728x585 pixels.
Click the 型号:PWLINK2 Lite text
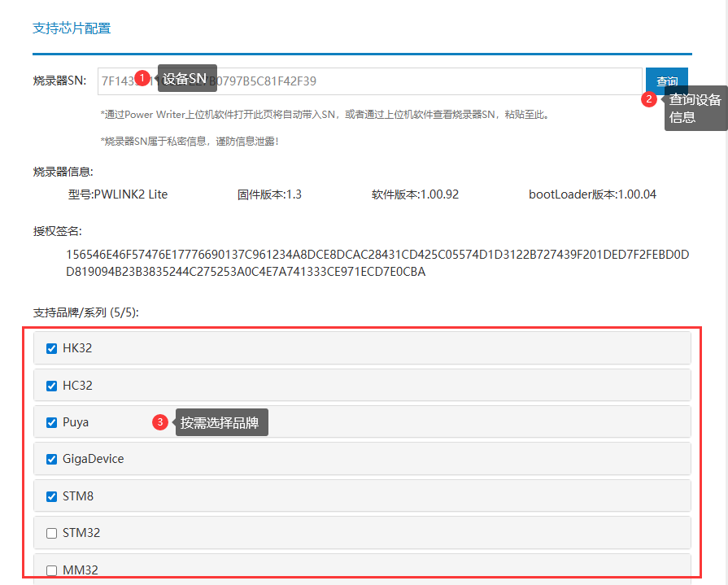[118, 194]
